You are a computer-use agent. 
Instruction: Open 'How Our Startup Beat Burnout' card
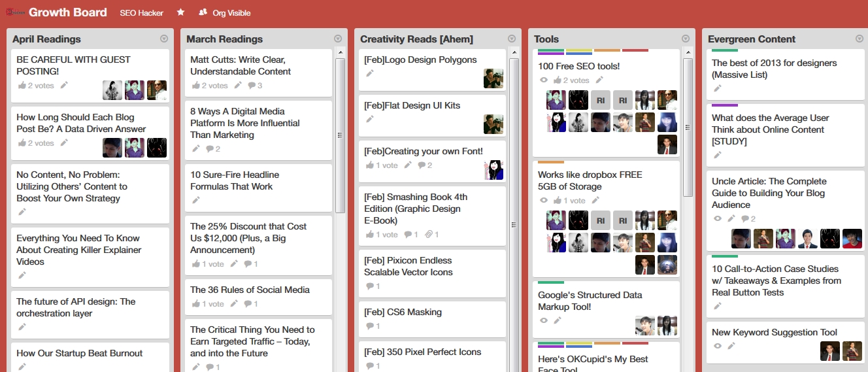pos(79,353)
